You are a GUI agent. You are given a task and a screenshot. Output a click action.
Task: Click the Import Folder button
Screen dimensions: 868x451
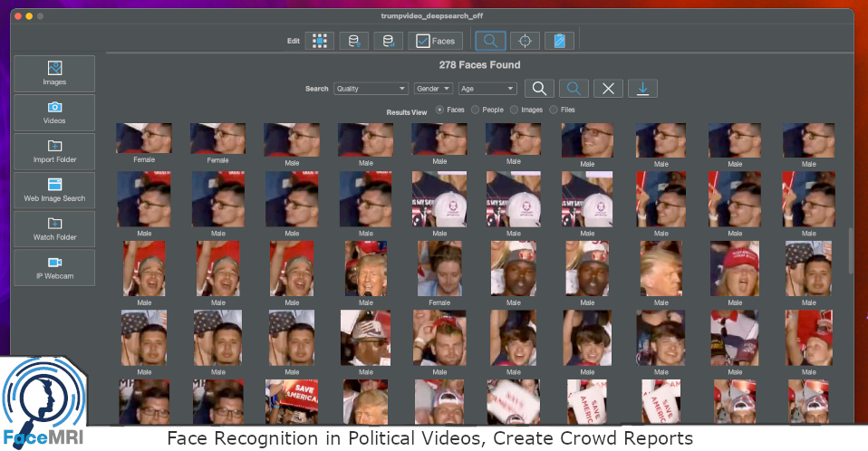tap(54, 151)
